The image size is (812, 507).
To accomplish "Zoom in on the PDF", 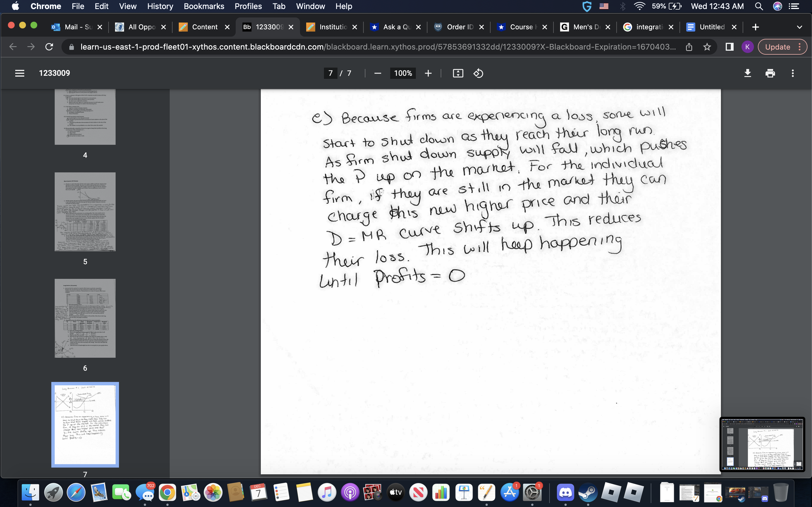I will click(x=429, y=73).
